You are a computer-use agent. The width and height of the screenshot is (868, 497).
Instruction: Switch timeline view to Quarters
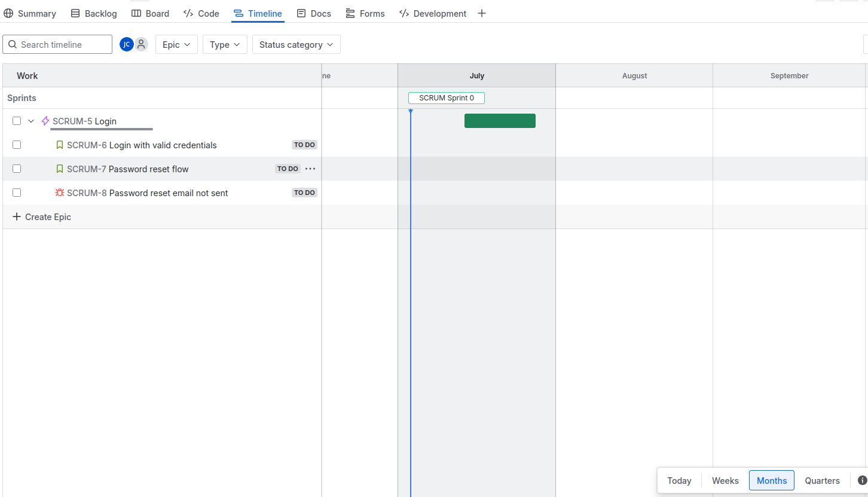click(822, 480)
